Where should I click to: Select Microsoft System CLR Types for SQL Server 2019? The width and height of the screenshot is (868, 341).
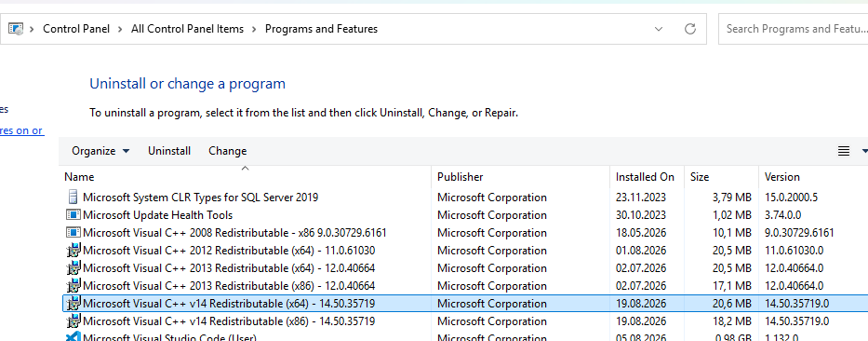coord(200,197)
